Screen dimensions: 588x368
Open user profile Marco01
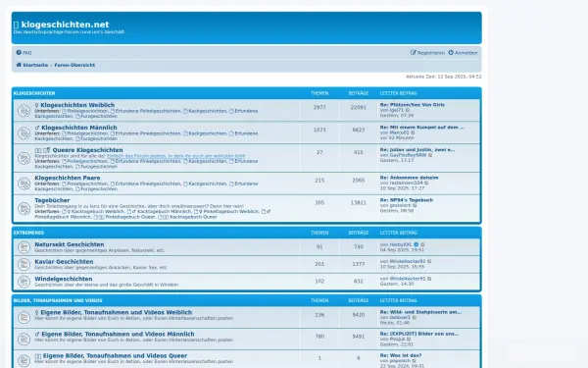(400, 132)
